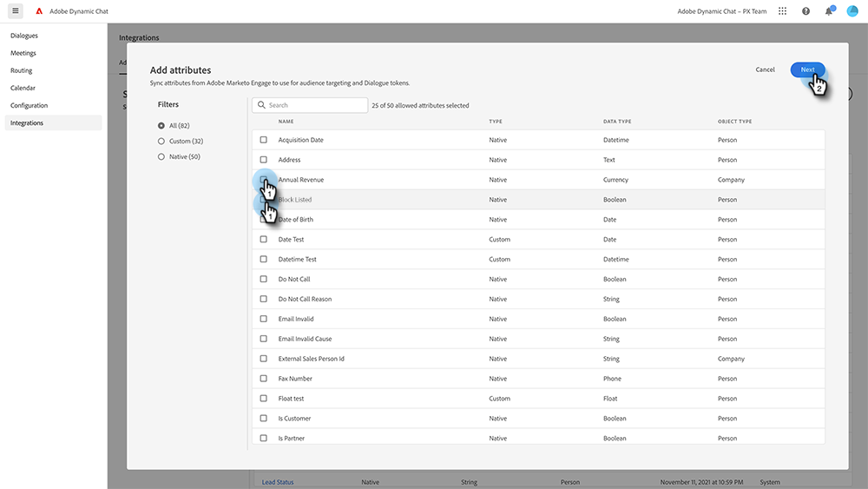
Task: Check the Fax Number checkbox
Action: coord(264,380)
